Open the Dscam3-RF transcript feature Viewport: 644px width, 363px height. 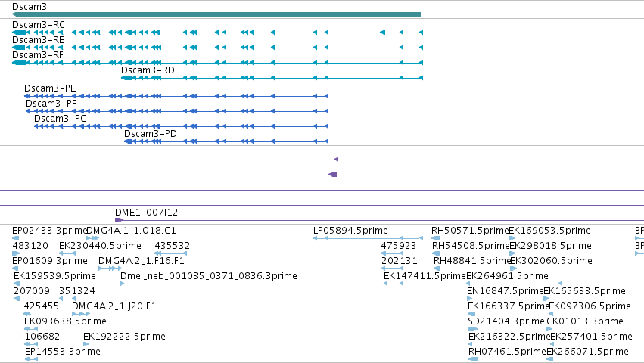pyautogui.click(x=218, y=63)
